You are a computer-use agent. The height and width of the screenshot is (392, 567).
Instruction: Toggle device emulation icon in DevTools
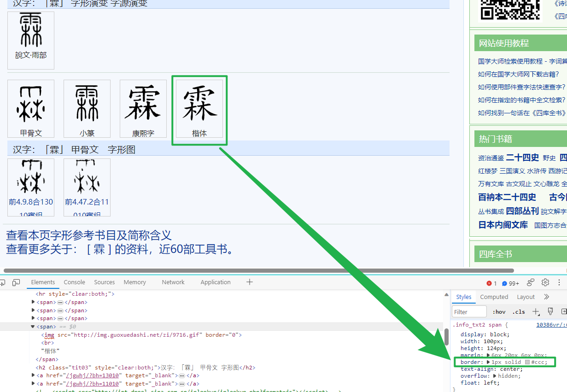[x=16, y=282]
